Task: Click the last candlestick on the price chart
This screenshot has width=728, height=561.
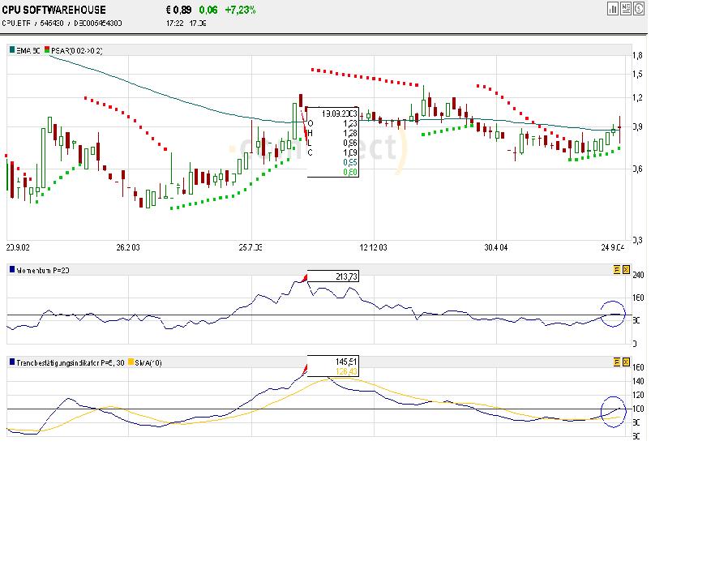Action: [x=620, y=129]
